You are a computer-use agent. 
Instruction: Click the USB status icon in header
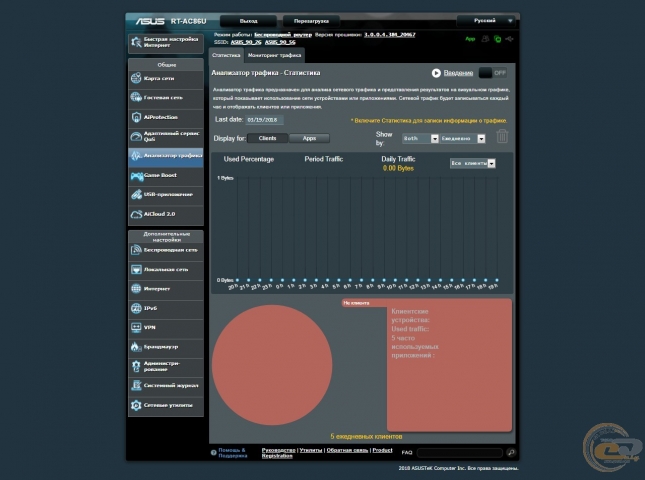tap(510, 39)
